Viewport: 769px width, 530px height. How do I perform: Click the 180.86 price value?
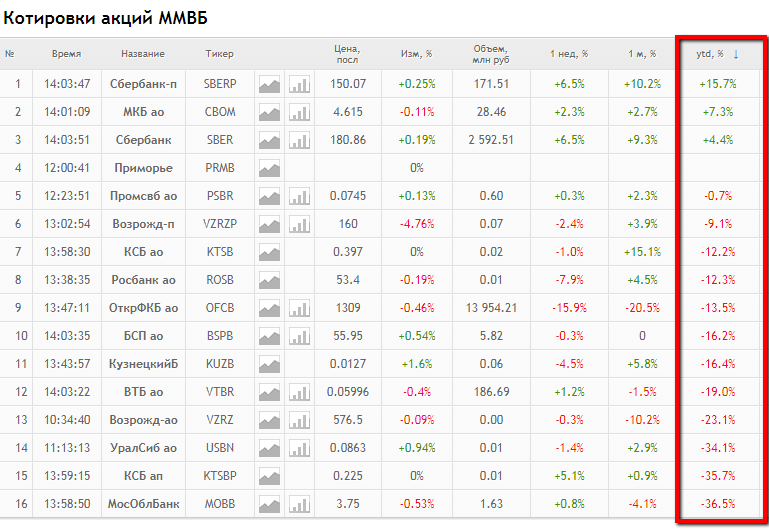point(348,140)
